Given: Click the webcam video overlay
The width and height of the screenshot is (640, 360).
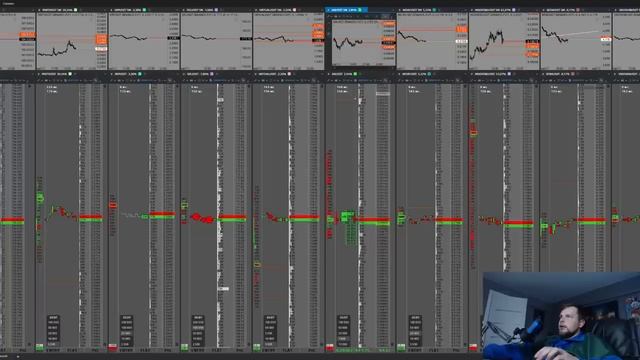Looking at the screenshot, I should click(x=561, y=316).
